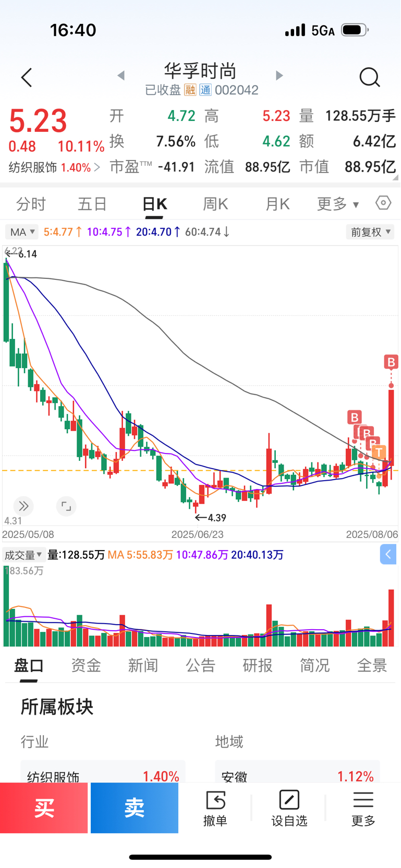
Task: Switch to 周K tab
Action: click(x=215, y=204)
